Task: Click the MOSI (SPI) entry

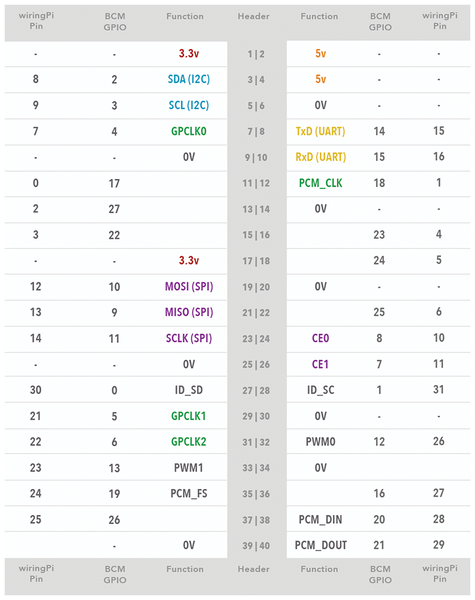Action: coord(189,287)
